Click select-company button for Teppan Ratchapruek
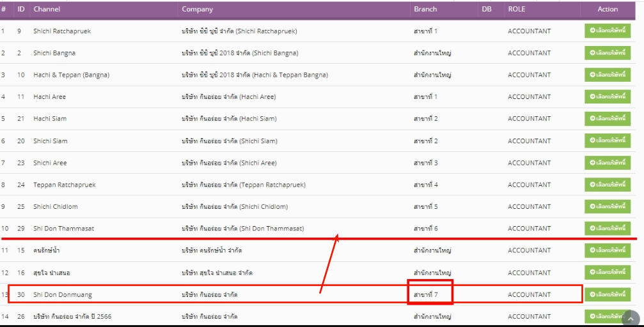This screenshot has height=327, width=644. [608, 185]
